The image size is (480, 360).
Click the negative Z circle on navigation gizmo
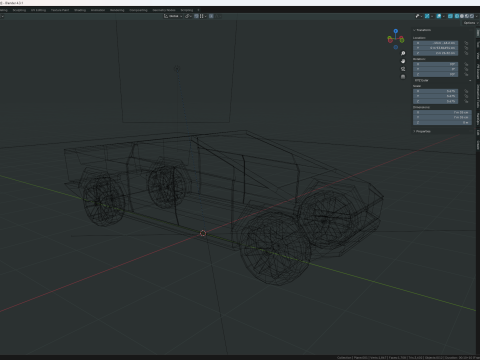(396, 47)
